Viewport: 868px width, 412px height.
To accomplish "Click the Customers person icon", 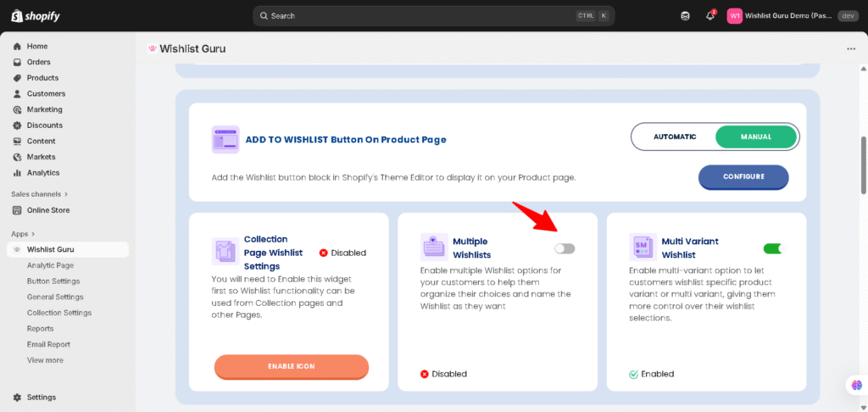I will pyautogui.click(x=17, y=93).
